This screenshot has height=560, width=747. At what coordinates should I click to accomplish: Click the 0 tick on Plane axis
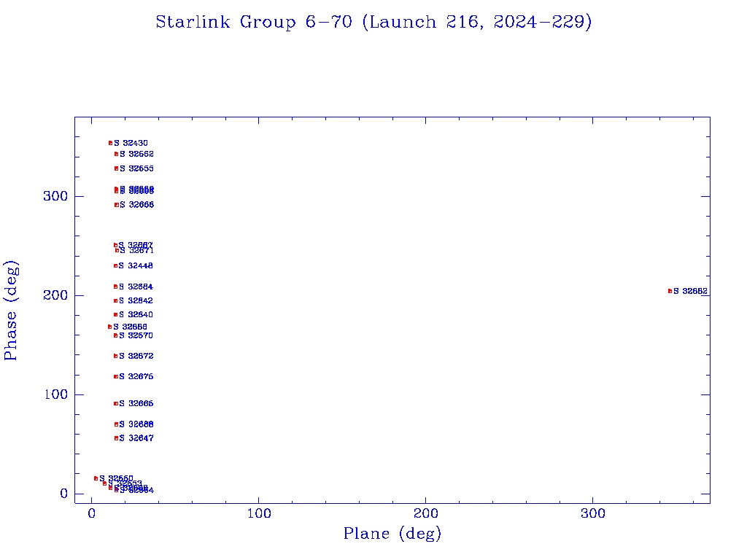coord(92,513)
